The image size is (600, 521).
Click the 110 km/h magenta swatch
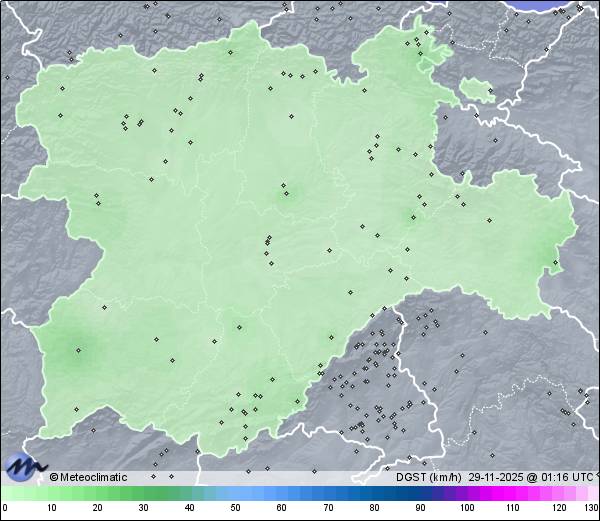(512, 493)
